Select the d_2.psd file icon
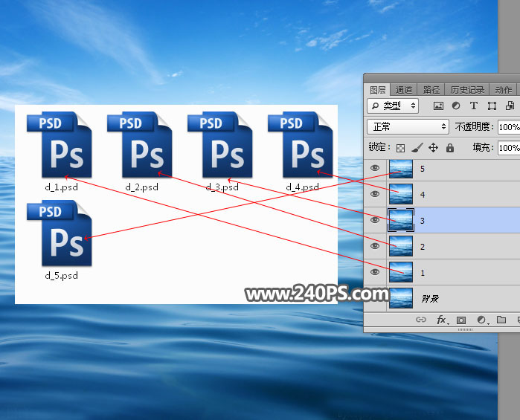Screen dimensions: 520x420 click(x=140, y=145)
